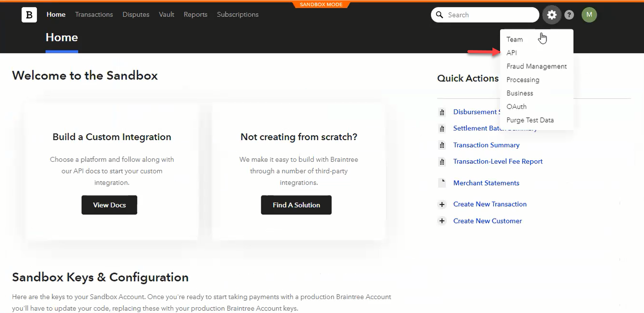Click the search magnifier icon
Viewport: 644px width, 313px height.
tap(439, 15)
